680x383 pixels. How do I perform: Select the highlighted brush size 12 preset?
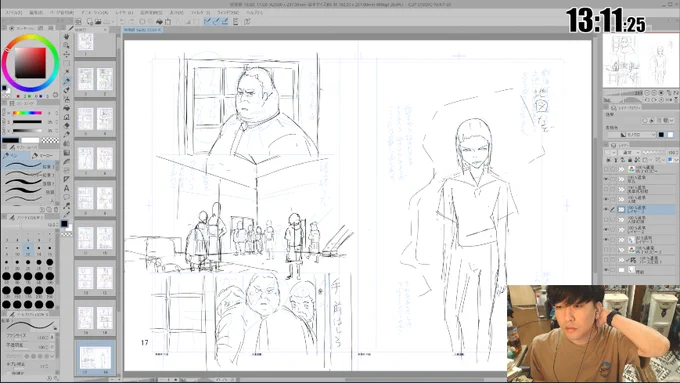28,250
